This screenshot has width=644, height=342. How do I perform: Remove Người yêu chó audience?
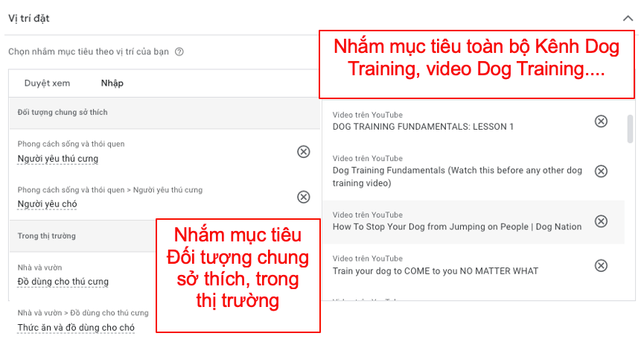point(304,197)
